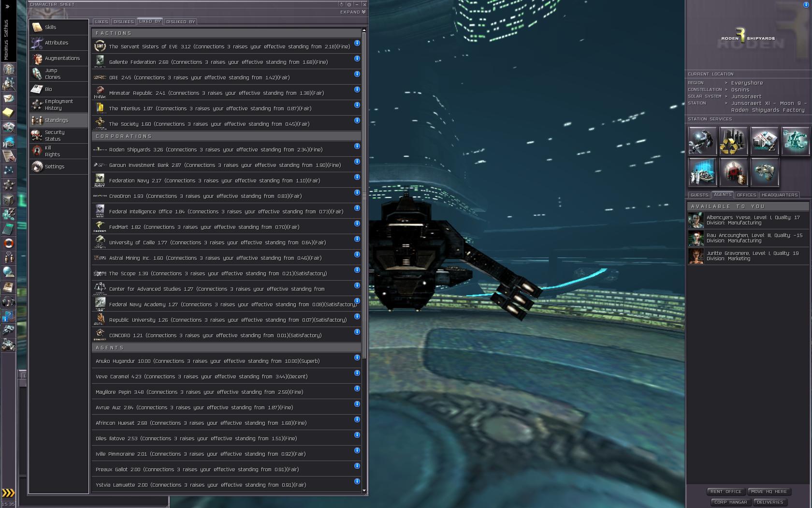Open the jukebox headphones icon in the sidebar
The width and height of the screenshot is (812, 508).
[8, 301]
